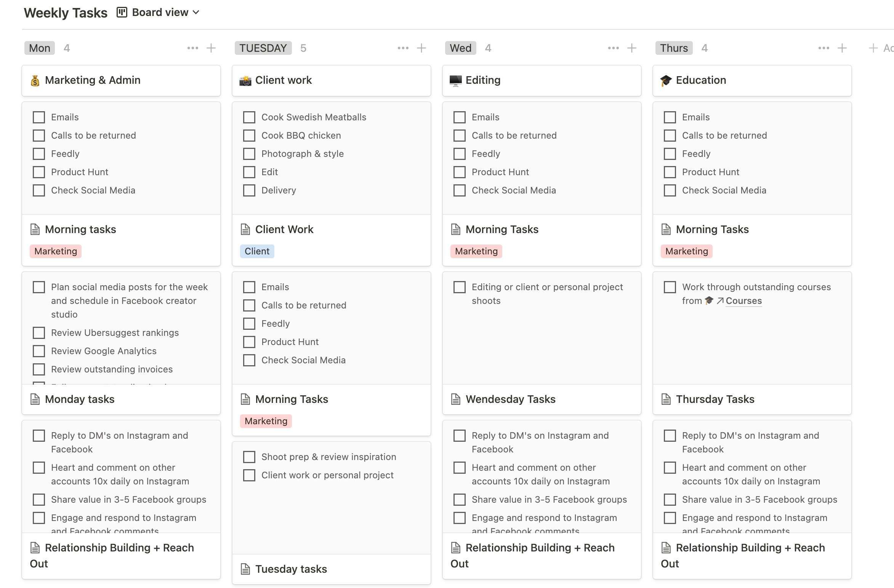Click the graduation cap Education icon

666,80
